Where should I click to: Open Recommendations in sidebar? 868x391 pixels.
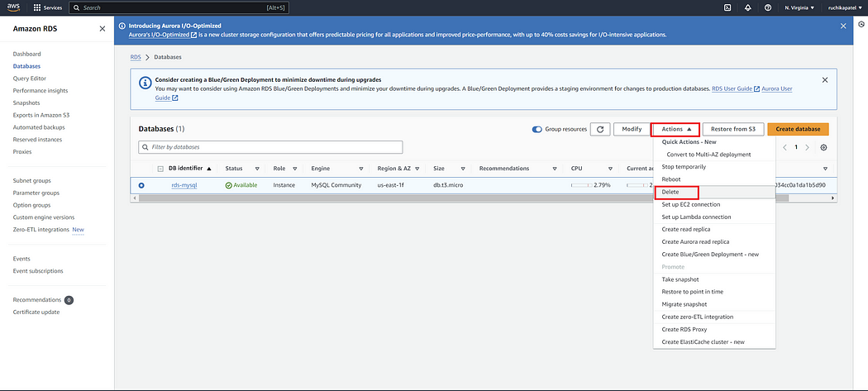37,299
